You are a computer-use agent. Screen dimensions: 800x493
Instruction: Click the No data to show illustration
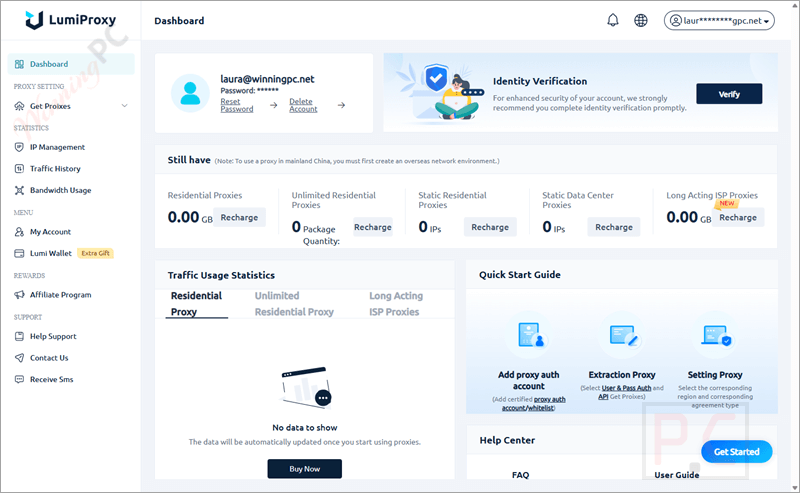click(x=306, y=388)
